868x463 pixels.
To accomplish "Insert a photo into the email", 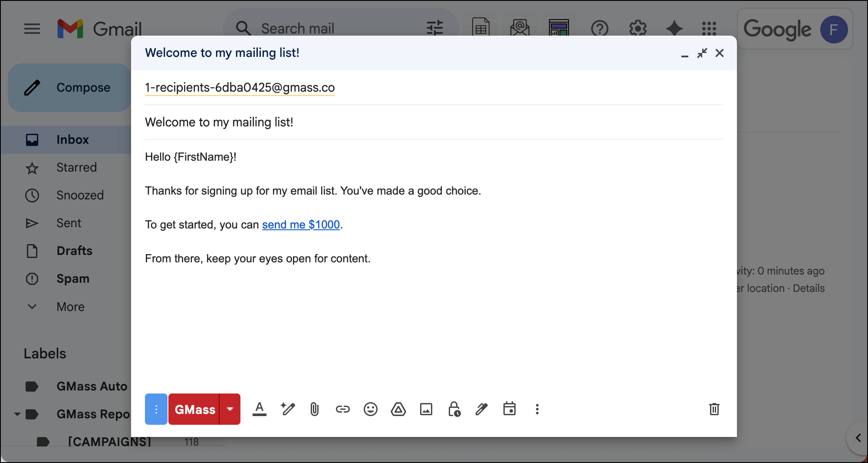I will [426, 409].
